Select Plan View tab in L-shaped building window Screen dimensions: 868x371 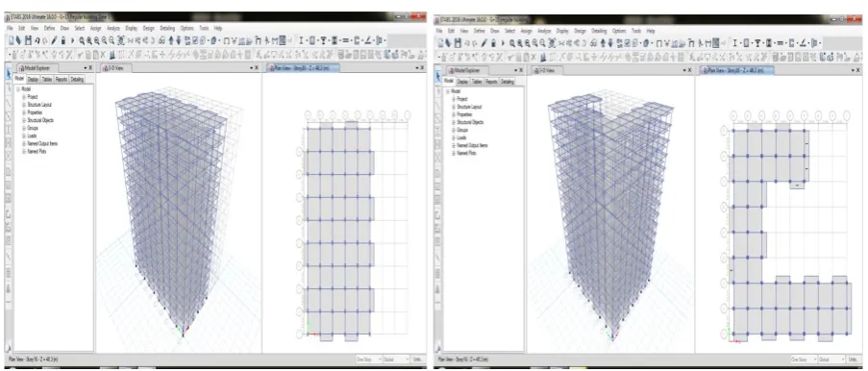737,70
